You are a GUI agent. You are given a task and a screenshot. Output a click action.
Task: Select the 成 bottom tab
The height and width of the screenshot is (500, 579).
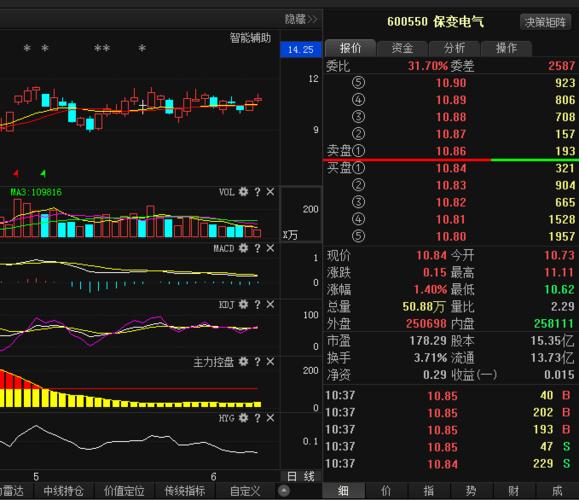coord(557,491)
